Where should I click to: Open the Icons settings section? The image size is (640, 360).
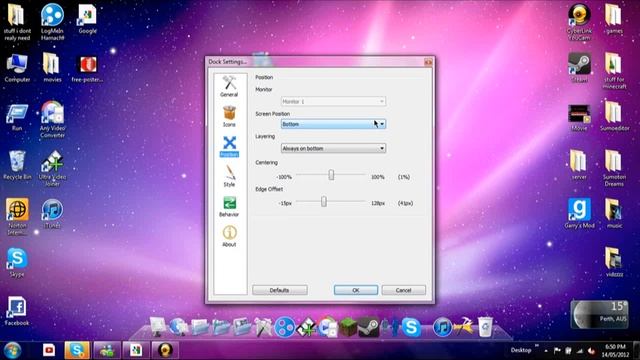click(x=229, y=116)
